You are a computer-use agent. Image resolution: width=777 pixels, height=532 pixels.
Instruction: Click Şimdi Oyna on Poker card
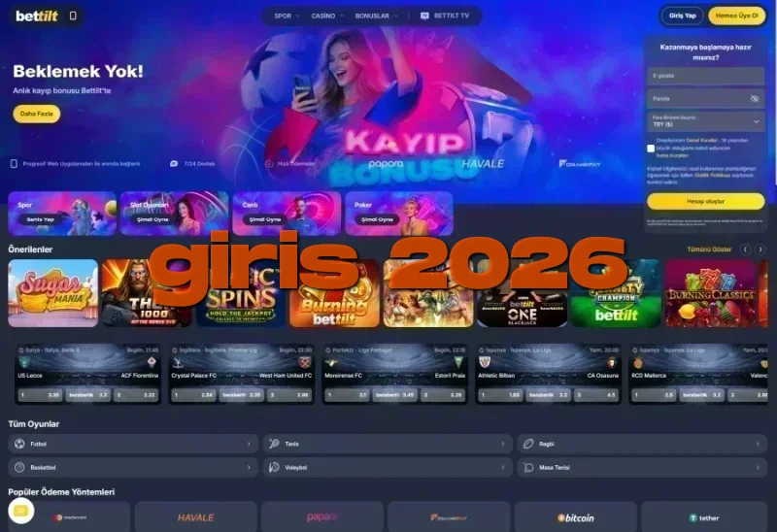click(377, 219)
